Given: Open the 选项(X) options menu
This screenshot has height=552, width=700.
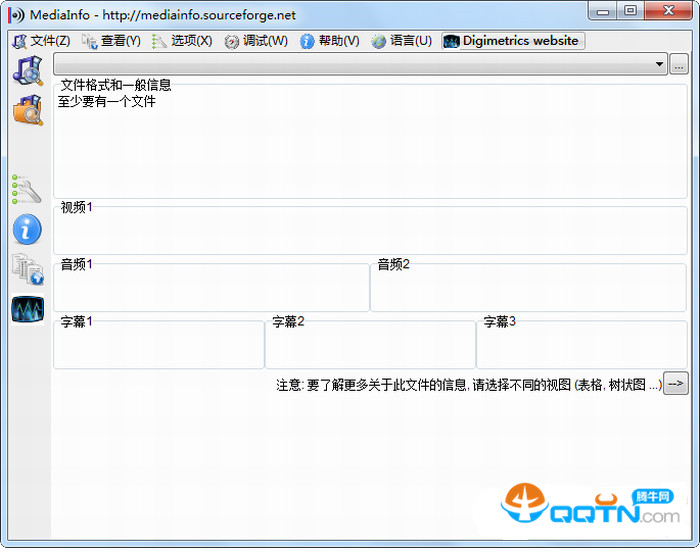Looking at the screenshot, I should coord(182,41).
